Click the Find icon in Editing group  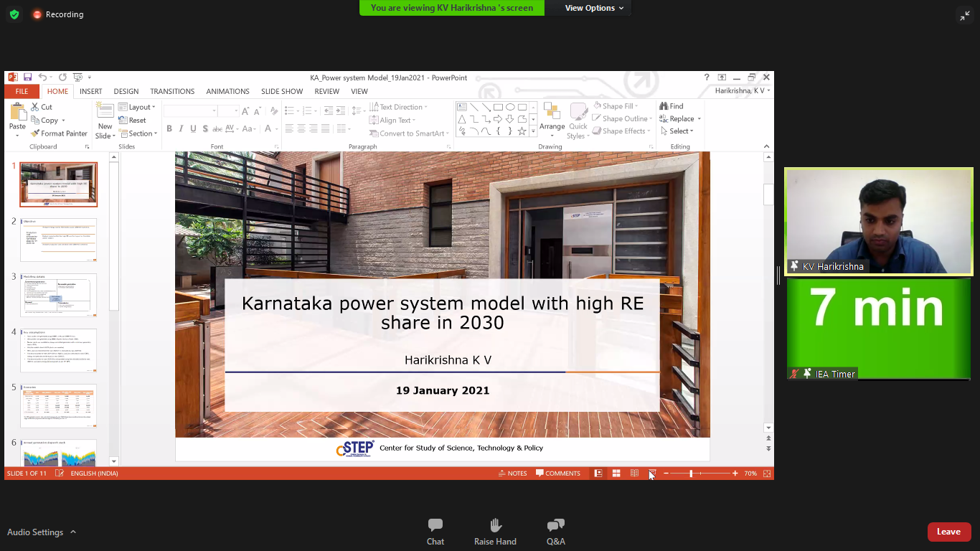coord(671,106)
